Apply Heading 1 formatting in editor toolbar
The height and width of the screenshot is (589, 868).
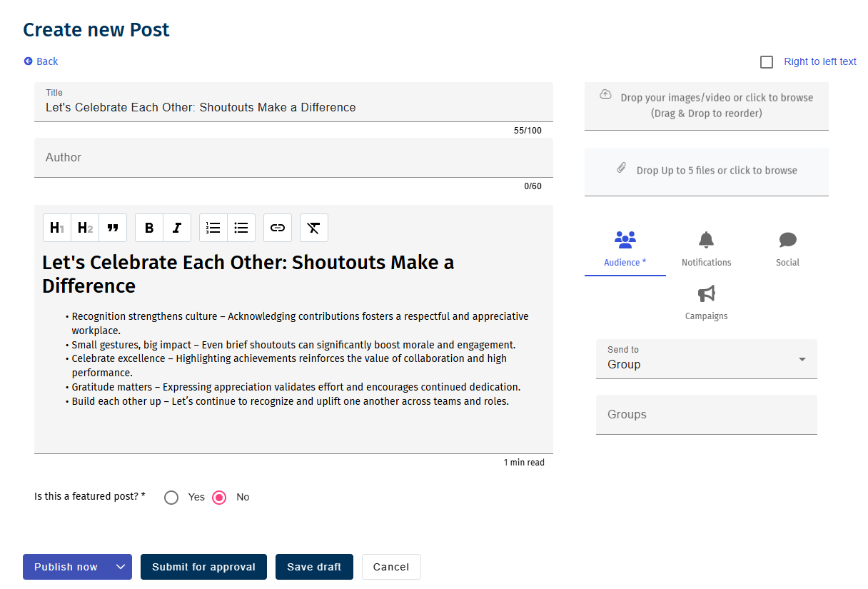pyautogui.click(x=57, y=228)
